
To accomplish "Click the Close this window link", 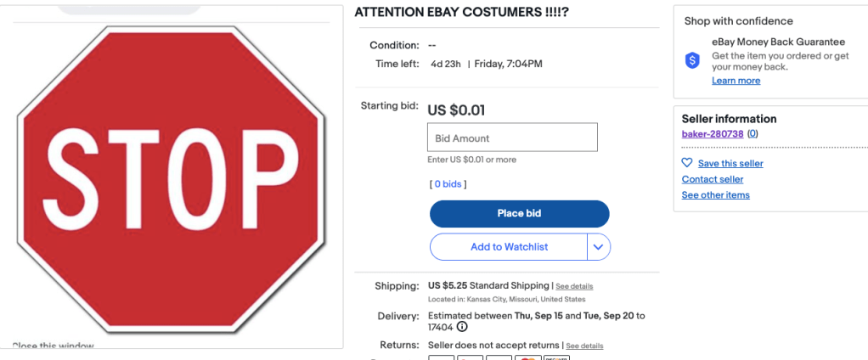I will coord(53,346).
